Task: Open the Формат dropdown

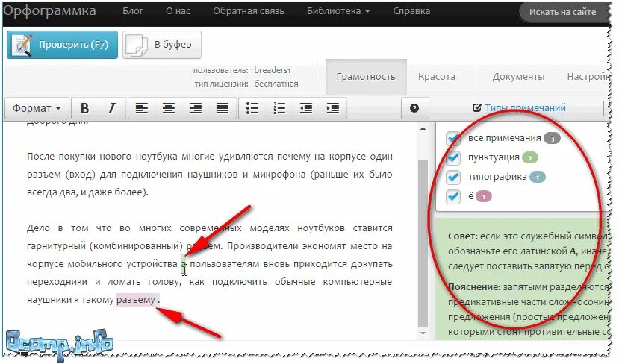Action: (x=37, y=108)
